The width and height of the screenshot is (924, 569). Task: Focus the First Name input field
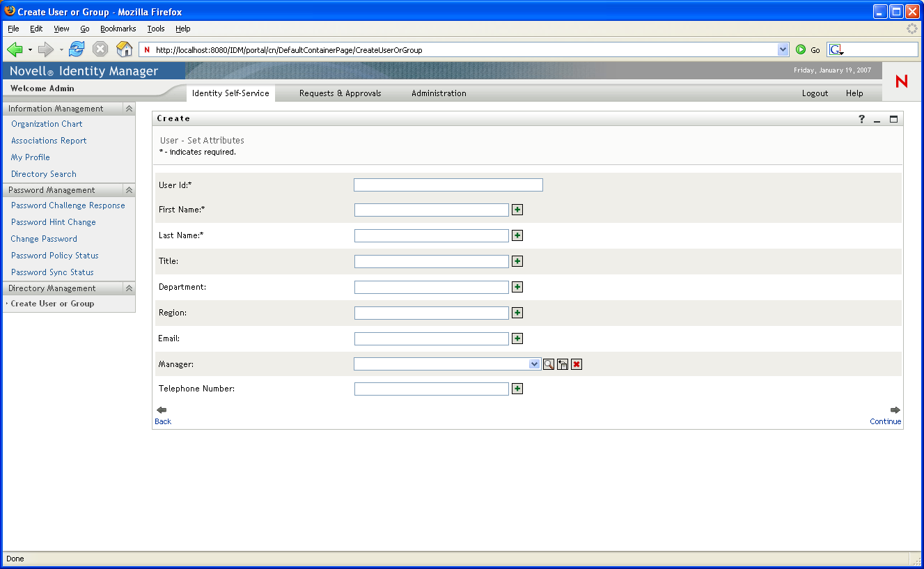432,210
